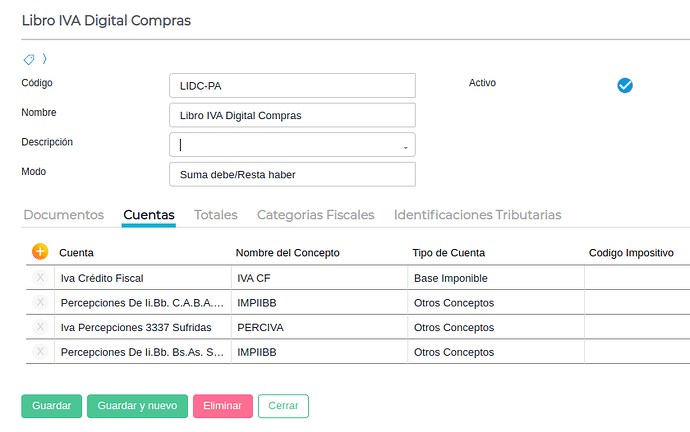Switch to the Totales tab
690x432 pixels.
tap(215, 215)
